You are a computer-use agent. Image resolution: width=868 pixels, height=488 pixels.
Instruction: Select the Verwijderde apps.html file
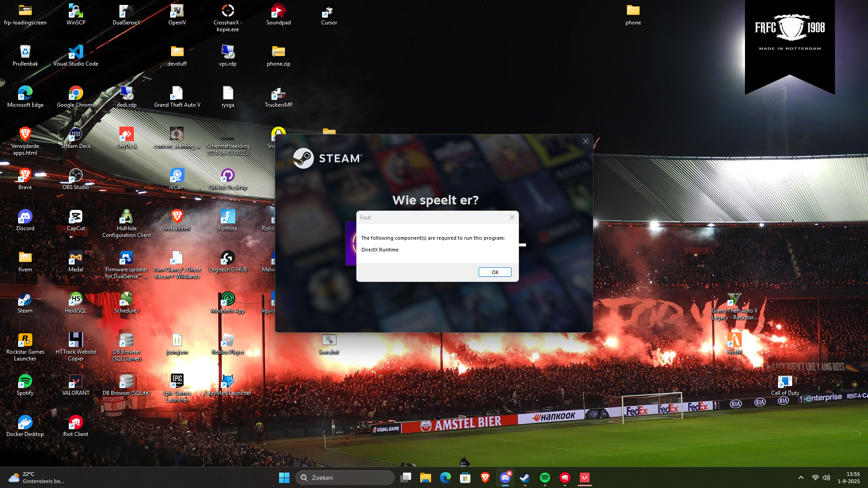(x=25, y=142)
